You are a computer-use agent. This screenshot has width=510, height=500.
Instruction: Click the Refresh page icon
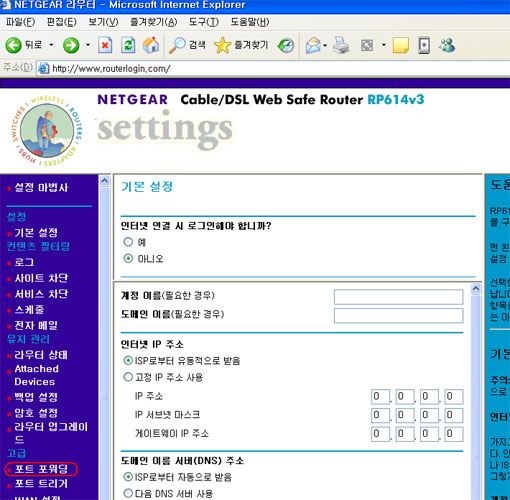coord(128,45)
